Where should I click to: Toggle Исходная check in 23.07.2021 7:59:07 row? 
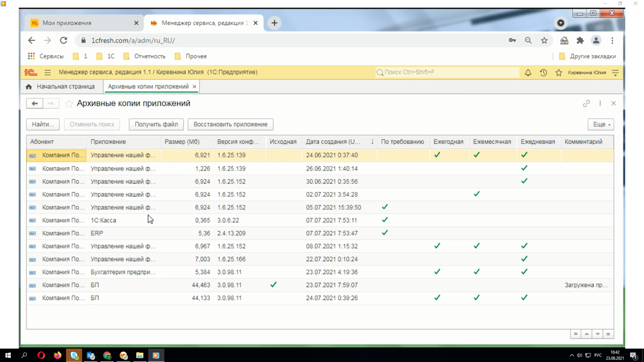pyautogui.click(x=274, y=285)
